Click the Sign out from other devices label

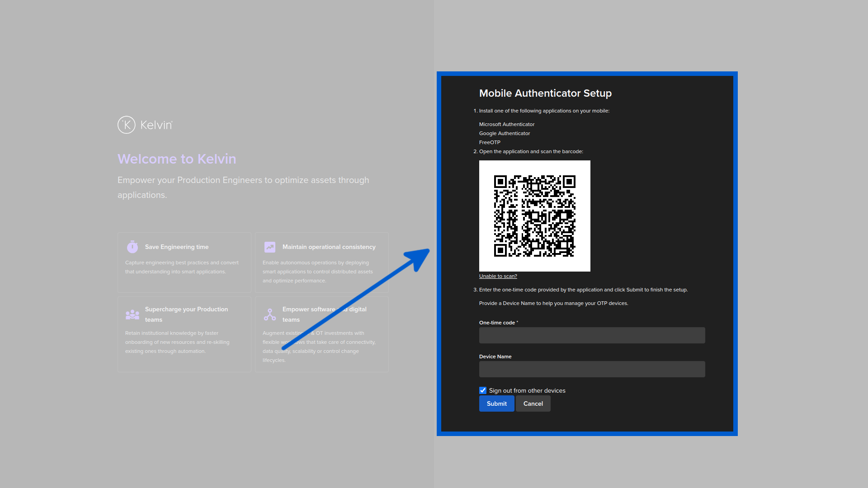tap(527, 390)
